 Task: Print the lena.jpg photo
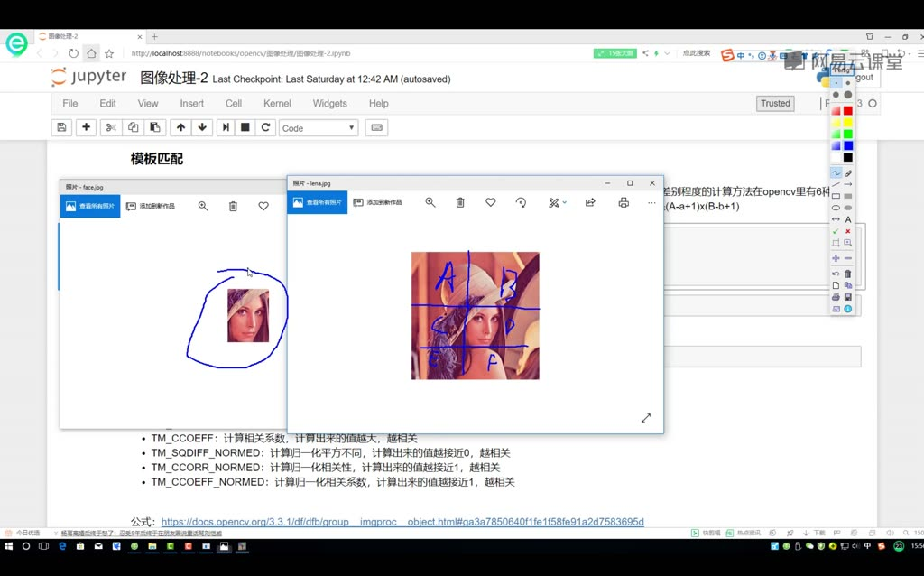pyautogui.click(x=624, y=202)
